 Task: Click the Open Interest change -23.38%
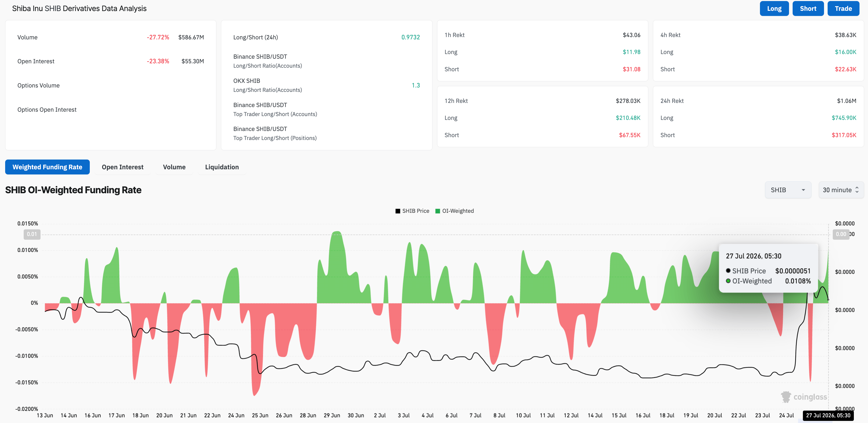(158, 61)
